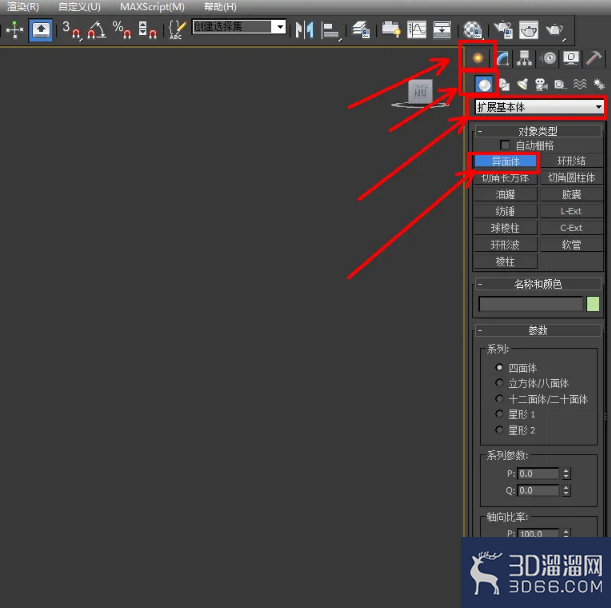Screen dimensions: 611x608
Task: Open the Hierarchy panel tab
Action: pyautogui.click(x=524, y=58)
